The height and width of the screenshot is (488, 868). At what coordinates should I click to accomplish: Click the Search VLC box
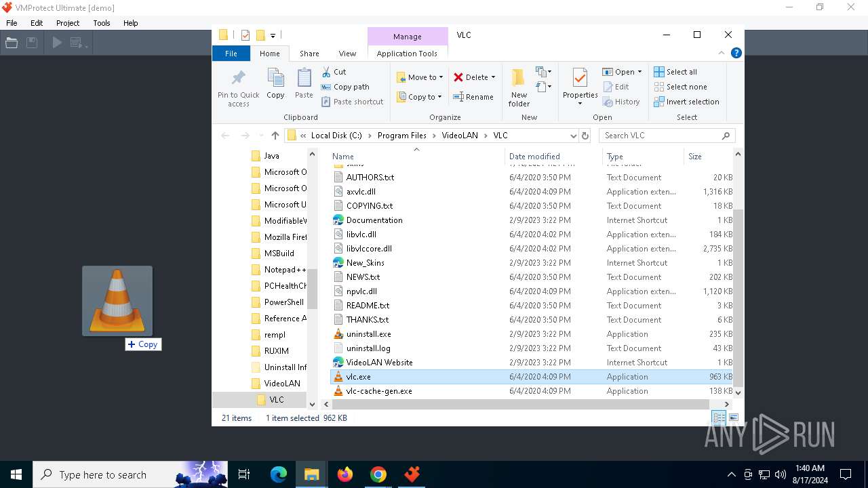(667, 136)
